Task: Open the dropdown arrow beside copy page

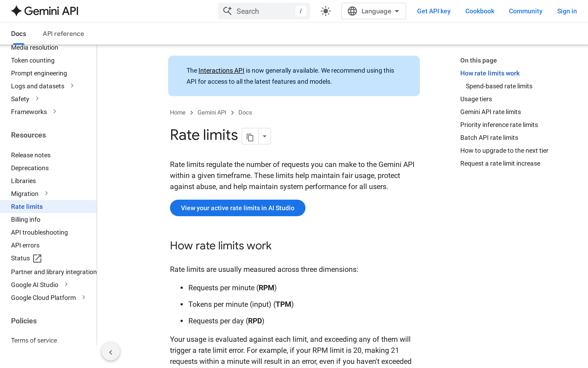Action: (x=265, y=136)
